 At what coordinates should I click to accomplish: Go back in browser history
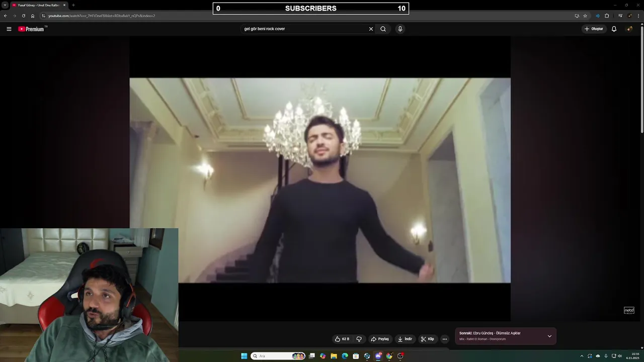coord(6,16)
